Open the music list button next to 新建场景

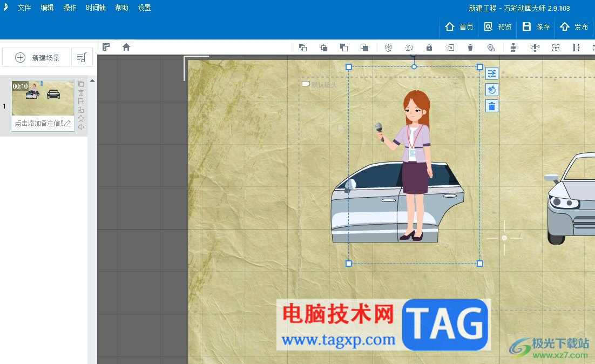82,57
